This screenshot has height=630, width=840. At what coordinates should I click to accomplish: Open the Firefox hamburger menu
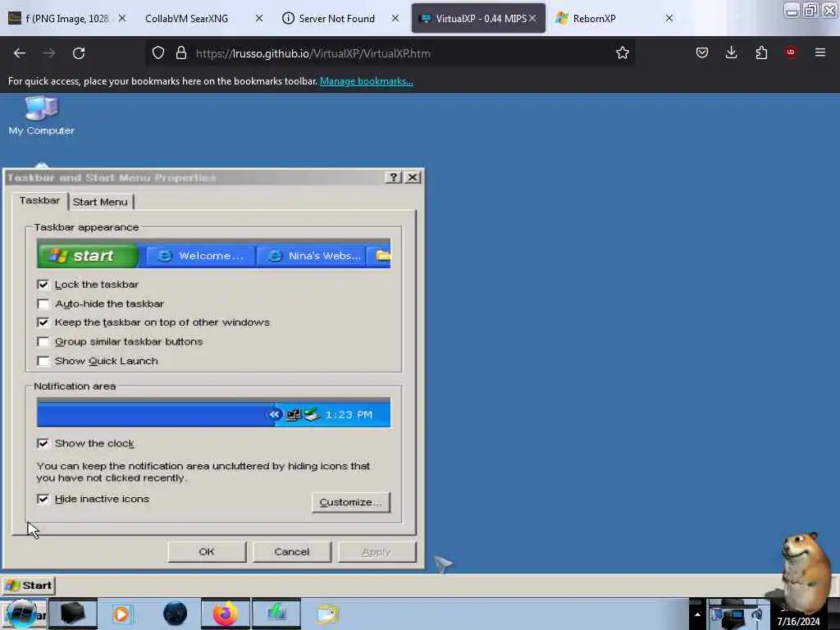click(x=820, y=52)
